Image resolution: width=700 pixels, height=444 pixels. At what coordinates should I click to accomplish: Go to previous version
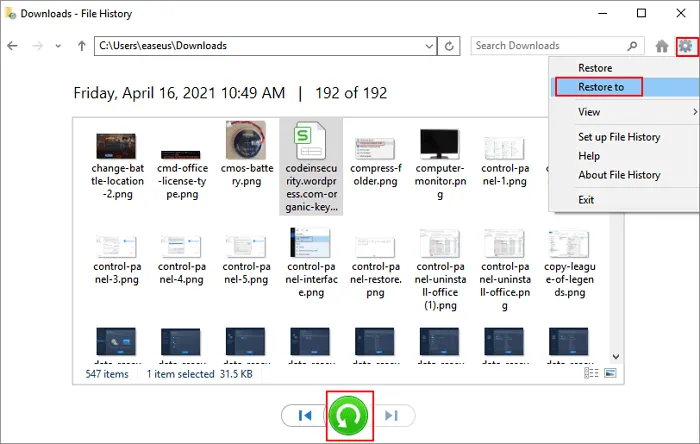[x=306, y=416]
